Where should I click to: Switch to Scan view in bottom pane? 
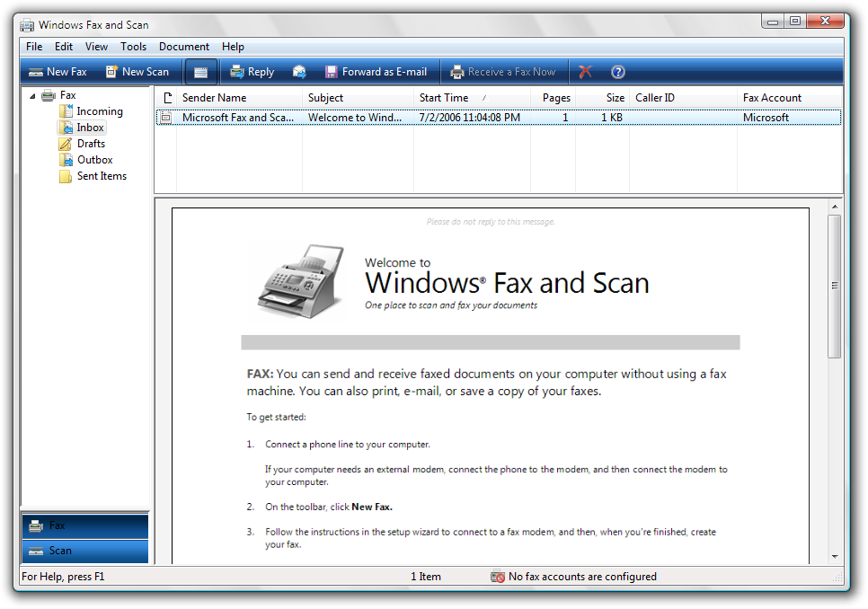85,551
